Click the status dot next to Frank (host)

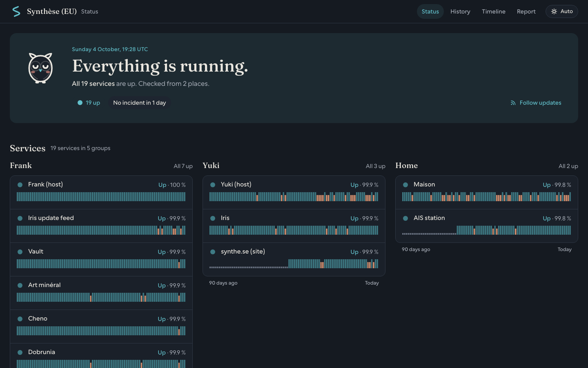tap(20, 185)
